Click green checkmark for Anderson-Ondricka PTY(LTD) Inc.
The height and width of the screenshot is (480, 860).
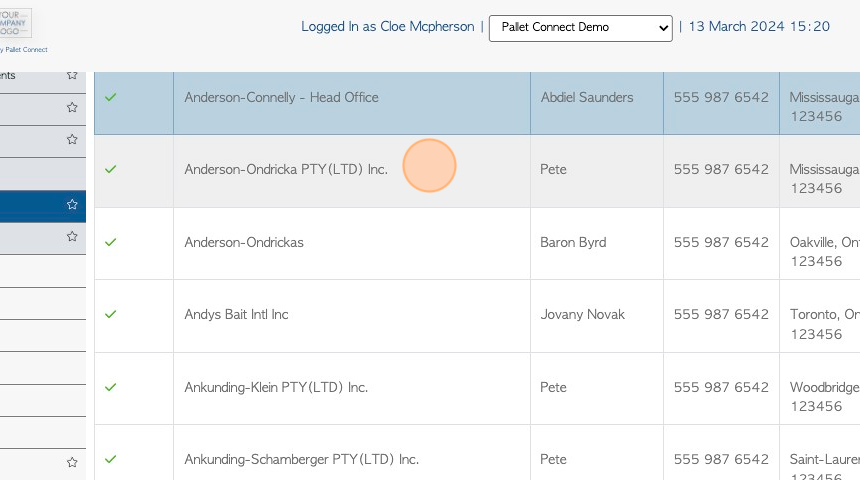(x=111, y=169)
